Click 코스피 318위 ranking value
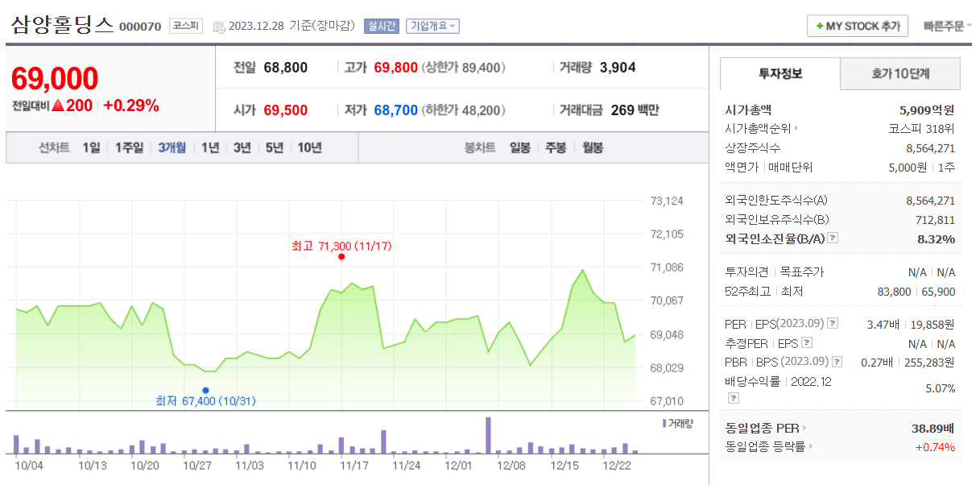This screenshot has height=485, width=980. pyautogui.click(x=923, y=128)
